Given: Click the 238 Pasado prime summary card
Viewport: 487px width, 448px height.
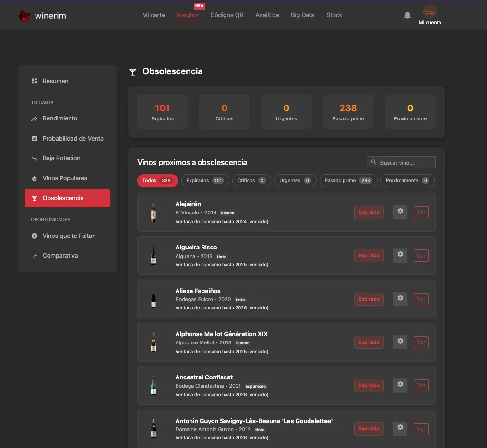Looking at the screenshot, I should (348, 112).
